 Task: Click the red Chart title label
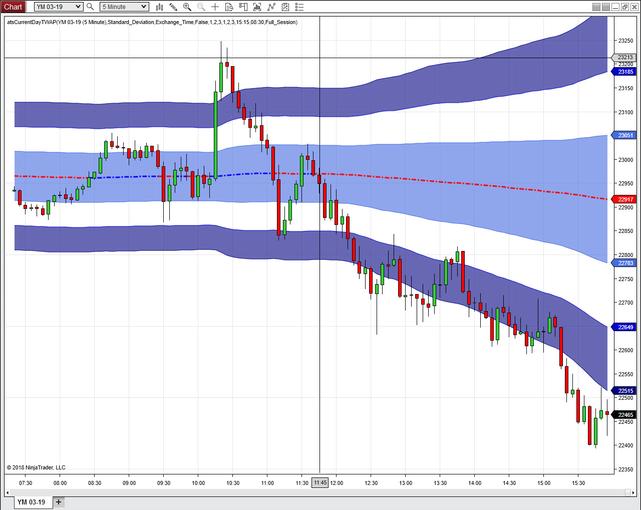pyautogui.click(x=13, y=6)
